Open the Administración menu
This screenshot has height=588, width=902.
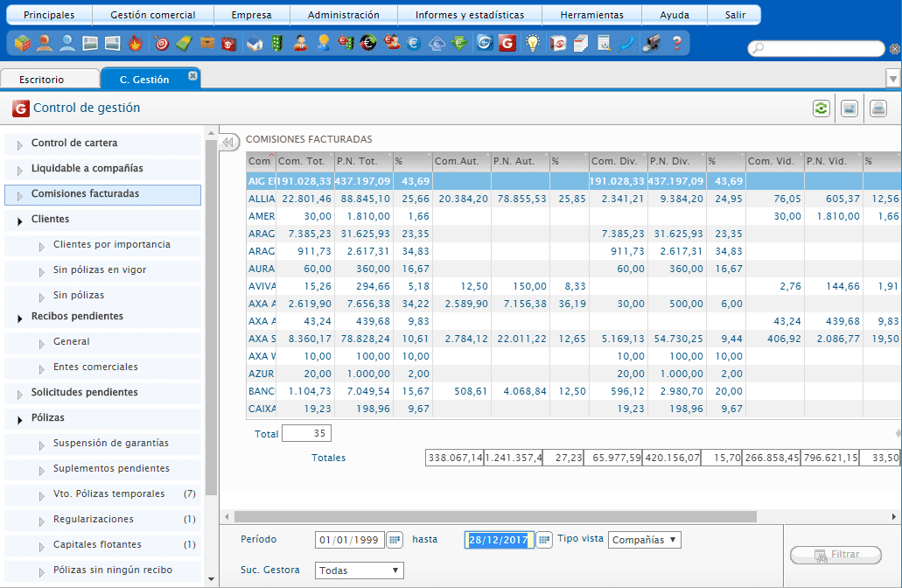point(344,15)
